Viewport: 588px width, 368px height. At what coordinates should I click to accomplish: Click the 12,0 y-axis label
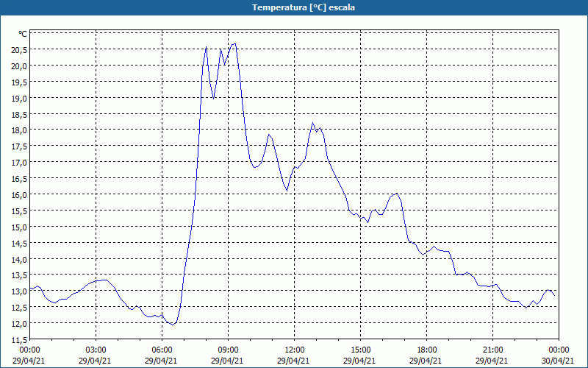[x=19, y=324]
